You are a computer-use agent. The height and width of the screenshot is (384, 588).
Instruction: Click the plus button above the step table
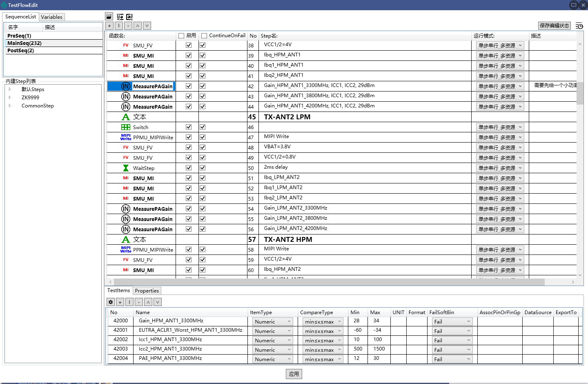tap(109, 26)
